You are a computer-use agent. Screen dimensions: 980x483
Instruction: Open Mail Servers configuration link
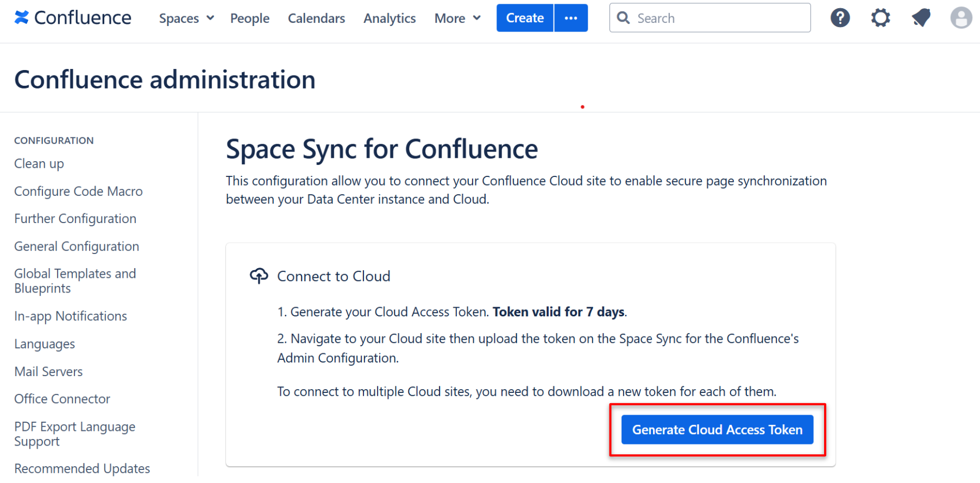(x=48, y=372)
